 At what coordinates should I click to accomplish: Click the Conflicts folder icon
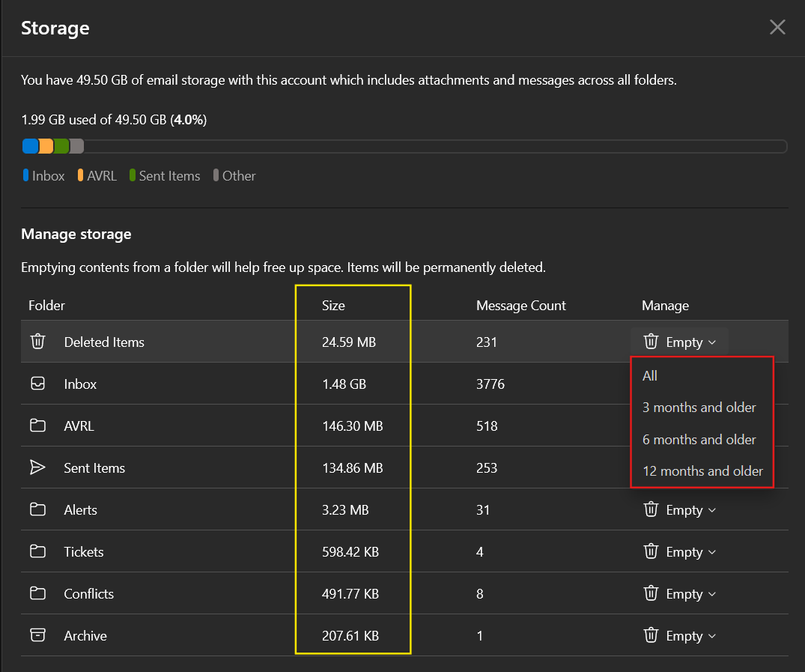click(37, 593)
